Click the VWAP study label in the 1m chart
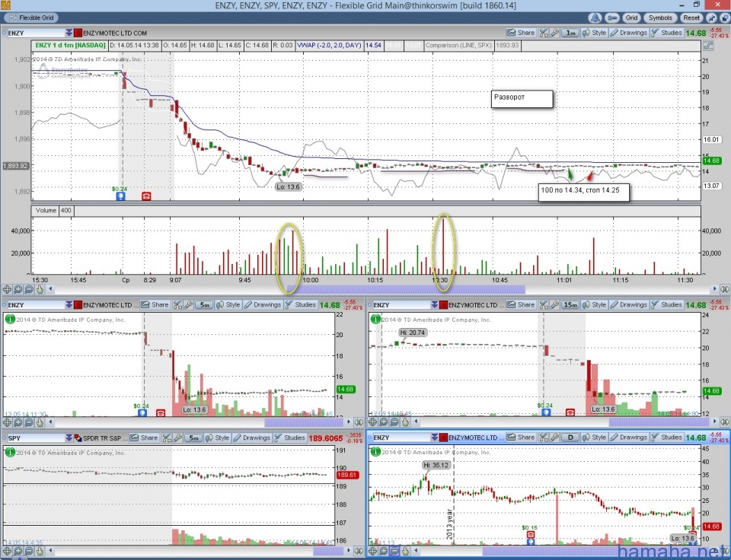Viewport: 731px width, 560px height. 329,46
